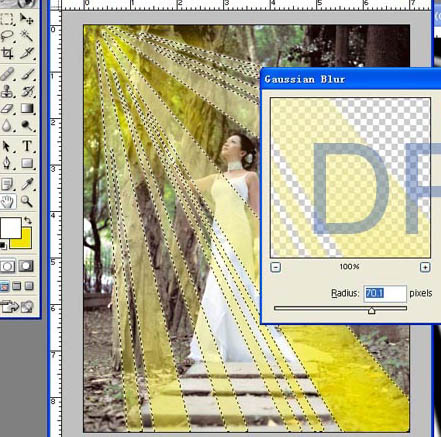Select the Gradient tool
The width and height of the screenshot is (441, 437).
[x=27, y=109]
